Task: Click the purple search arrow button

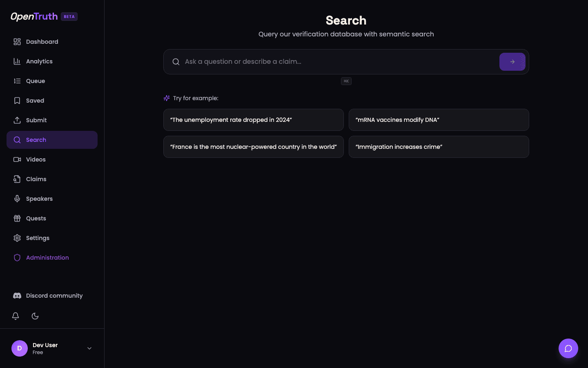Action: click(512, 62)
